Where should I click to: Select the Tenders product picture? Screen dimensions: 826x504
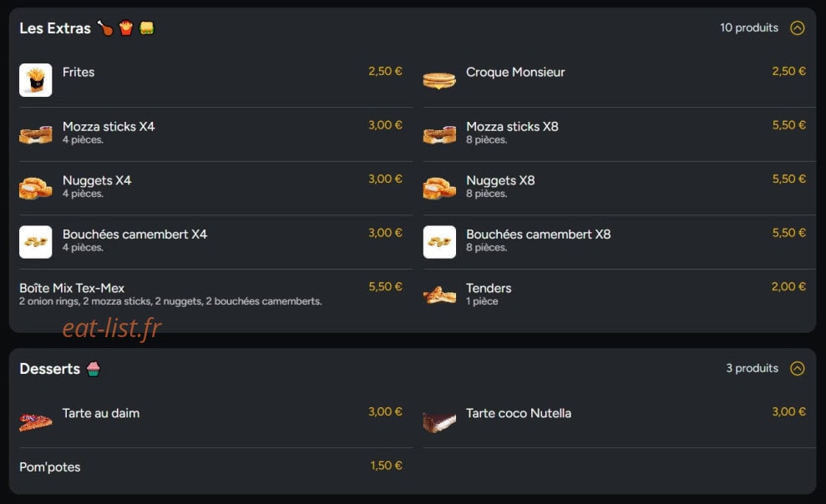pos(439,295)
